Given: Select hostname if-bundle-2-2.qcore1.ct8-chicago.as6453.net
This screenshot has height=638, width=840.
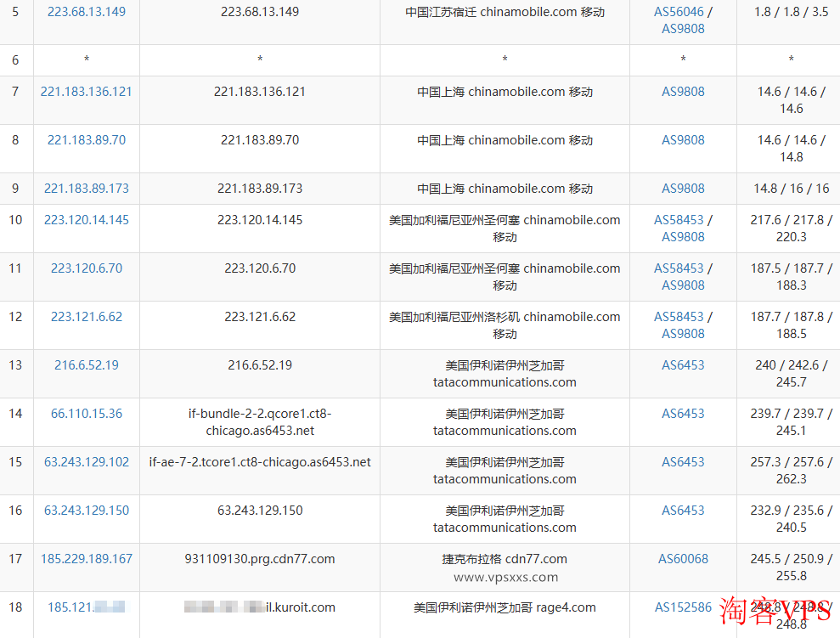Looking at the screenshot, I should click(x=260, y=422).
